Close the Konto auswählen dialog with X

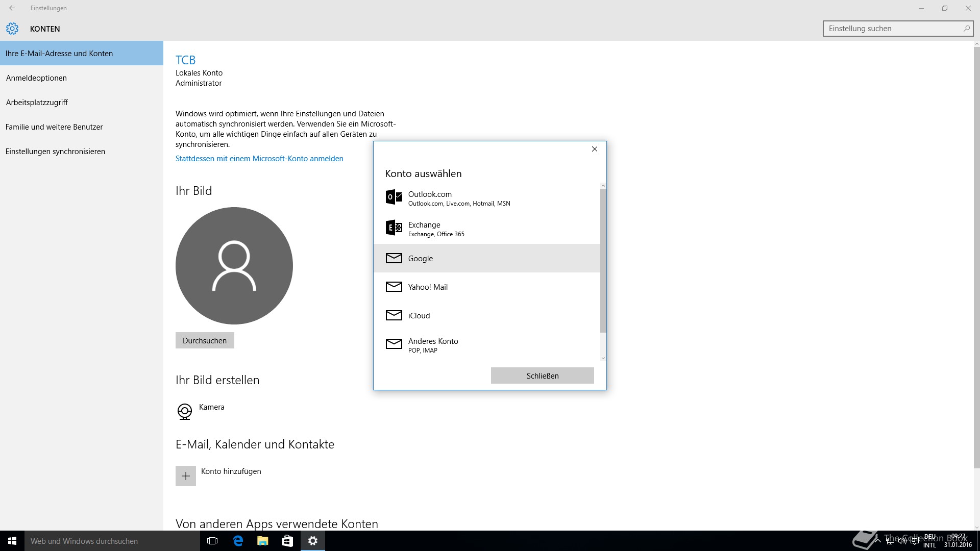(x=594, y=149)
